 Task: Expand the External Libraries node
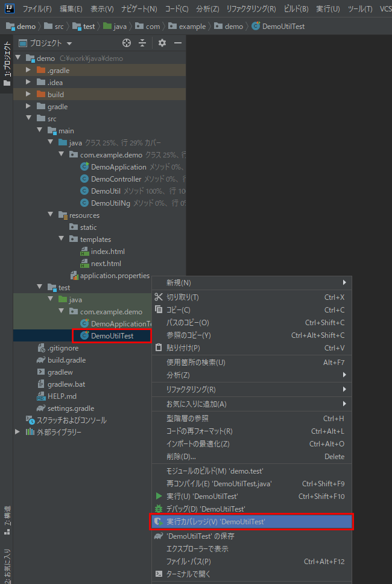point(17,432)
